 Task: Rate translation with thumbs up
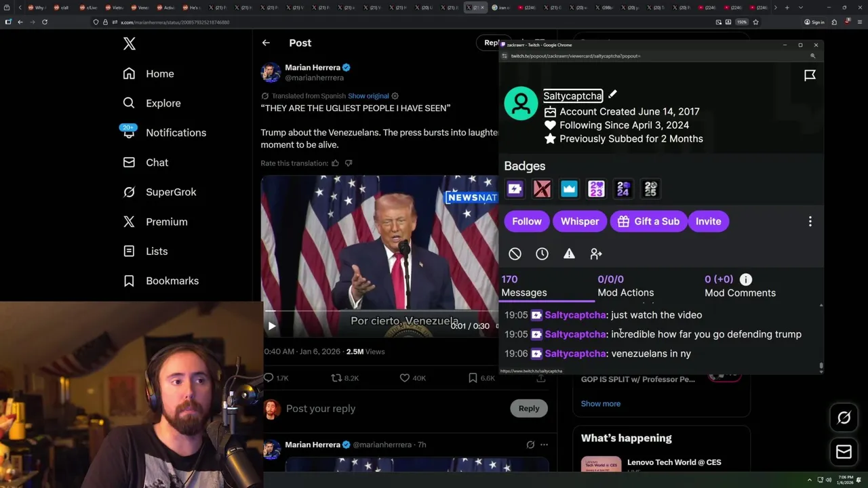(335, 163)
